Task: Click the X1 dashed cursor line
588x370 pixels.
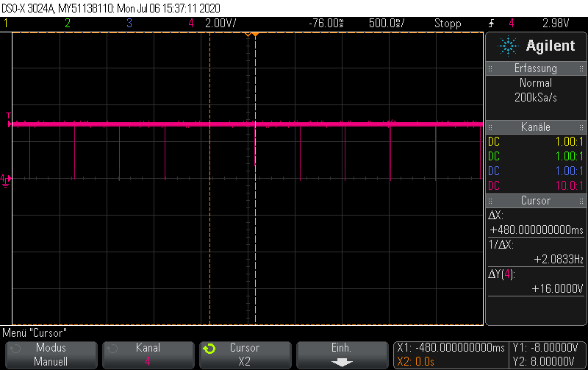Action: (x=209, y=179)
